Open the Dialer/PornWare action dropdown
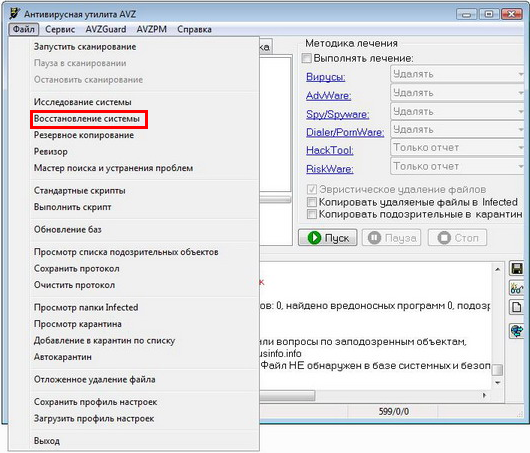The width and height of the screenshot is (530, 453). click(458, 129)
